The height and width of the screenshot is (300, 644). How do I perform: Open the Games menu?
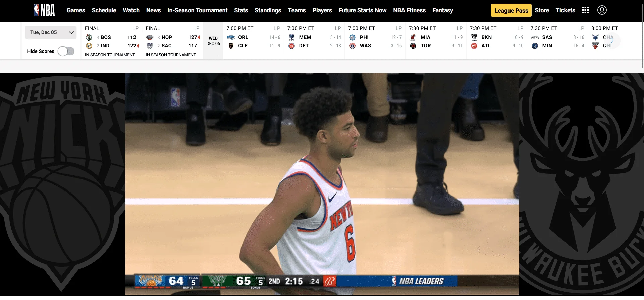[x=76, y=10]
